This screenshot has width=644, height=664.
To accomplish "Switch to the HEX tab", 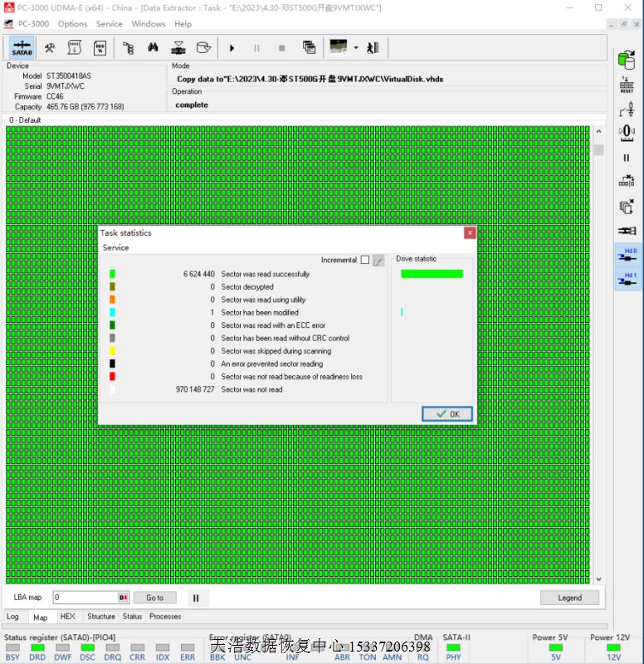I will (x=68, y=617).
